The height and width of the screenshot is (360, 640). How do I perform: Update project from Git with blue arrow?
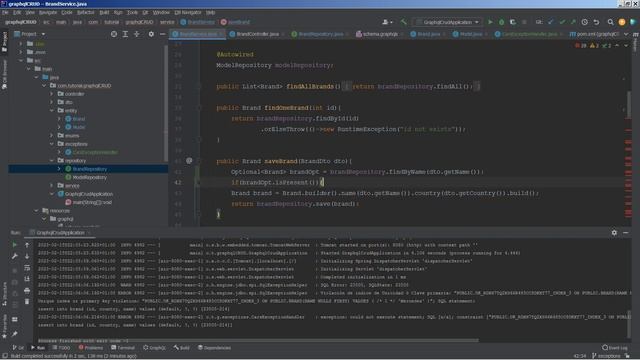click(551, 22)
